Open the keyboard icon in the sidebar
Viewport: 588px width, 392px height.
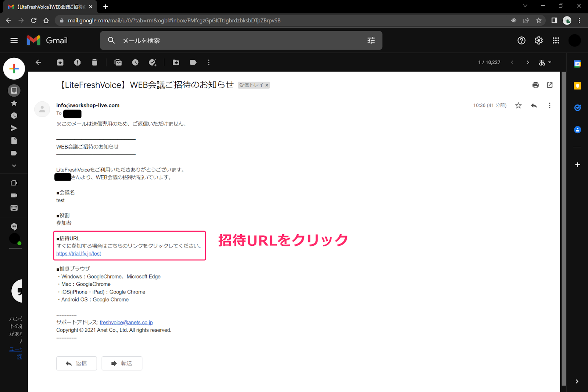click(x=14, y=208)
